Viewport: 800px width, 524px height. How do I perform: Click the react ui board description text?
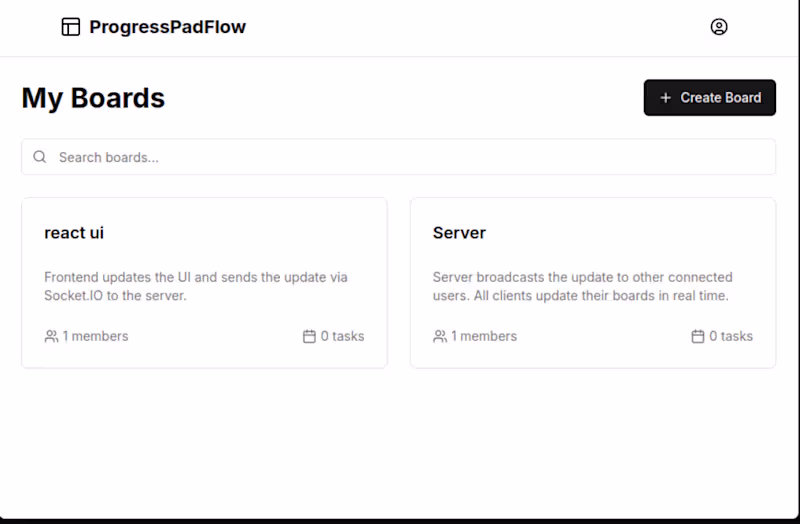tap(196, 286)
